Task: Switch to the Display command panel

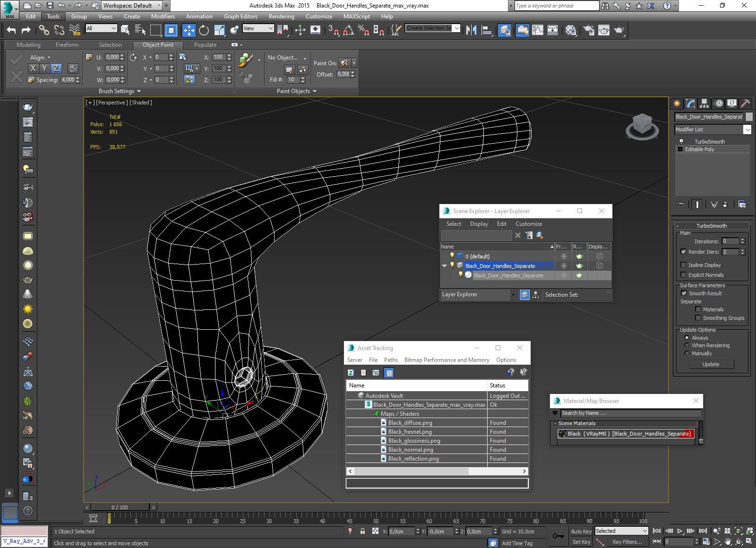Action: click(732, 103)
